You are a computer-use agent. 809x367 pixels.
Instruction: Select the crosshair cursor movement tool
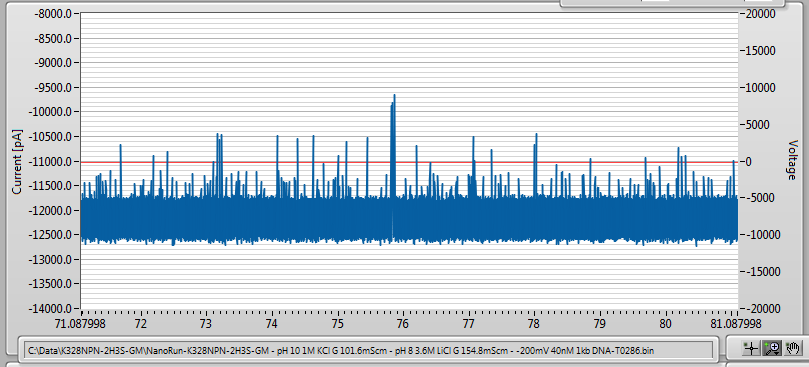point(751,349)
